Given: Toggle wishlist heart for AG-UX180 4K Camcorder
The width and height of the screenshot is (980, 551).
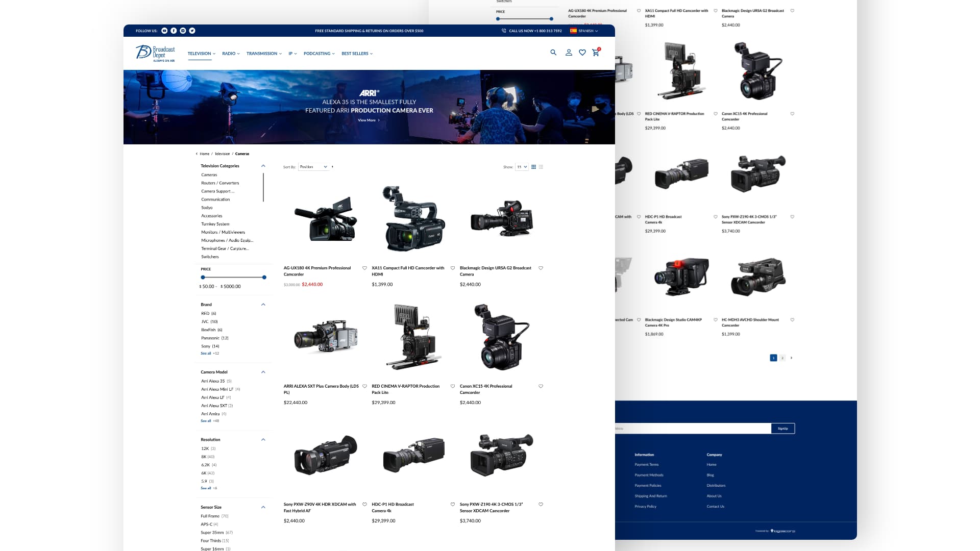Looking at the screenshot, I should point(364,268).
